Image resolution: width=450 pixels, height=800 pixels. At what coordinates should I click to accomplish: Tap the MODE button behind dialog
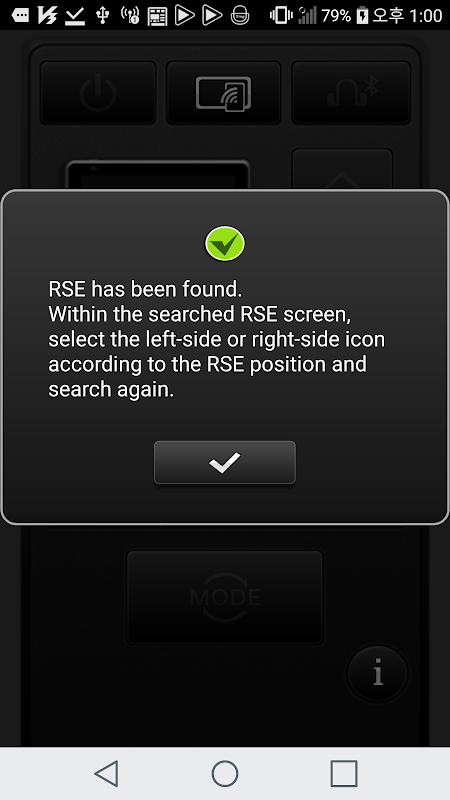(x=224, y=597)
